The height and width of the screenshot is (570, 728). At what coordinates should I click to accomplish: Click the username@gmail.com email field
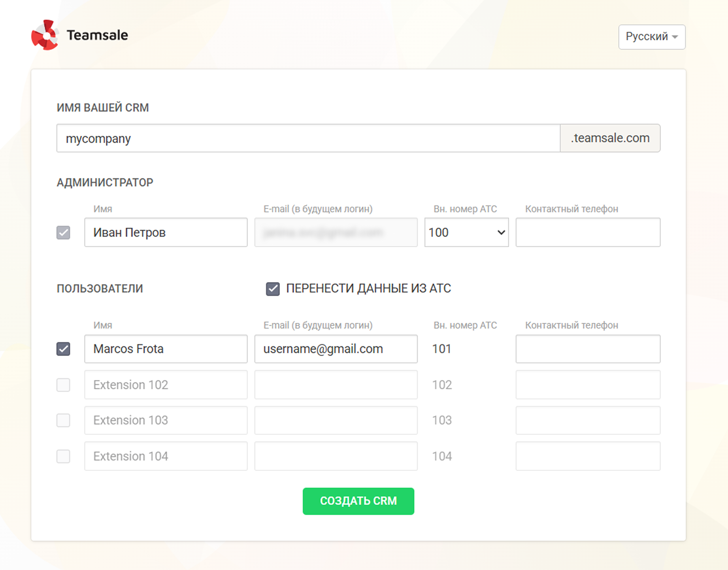click(x=336, y=349)
